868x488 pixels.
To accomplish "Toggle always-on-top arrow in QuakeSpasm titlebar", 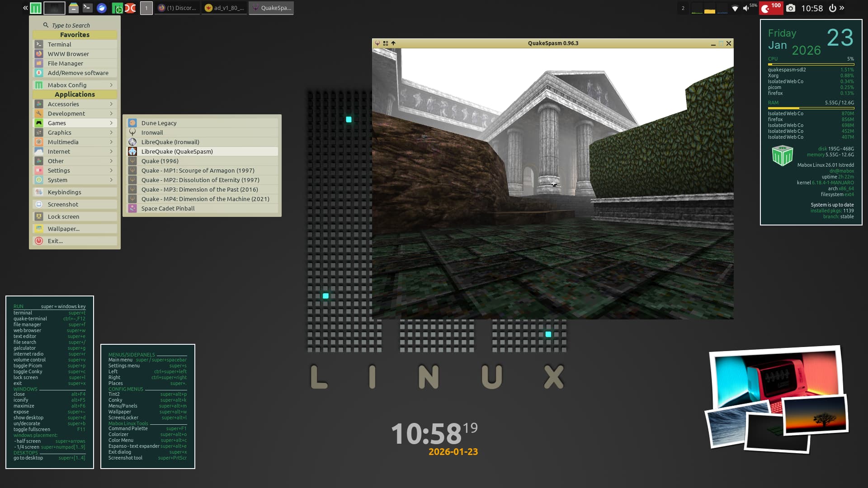I will (393, 43).
